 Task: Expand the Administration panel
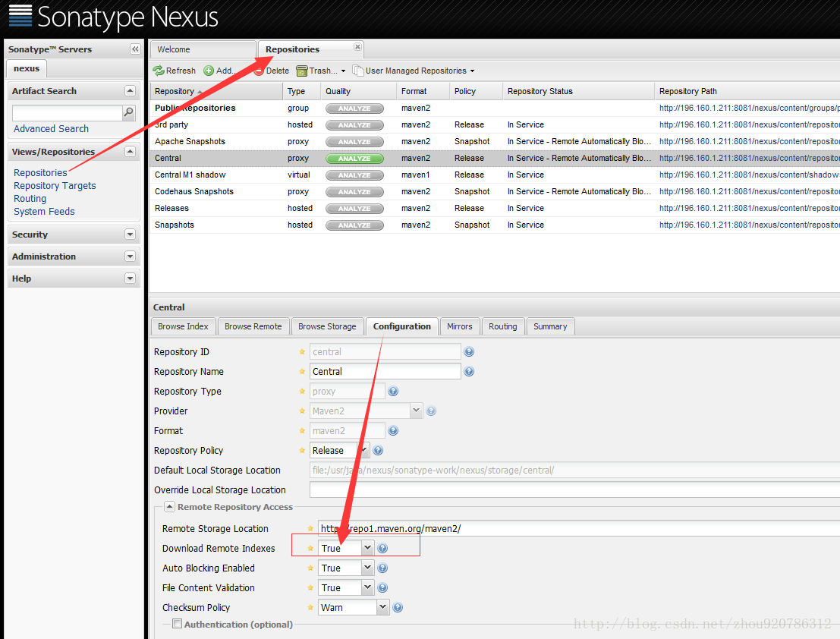point(130,256)
